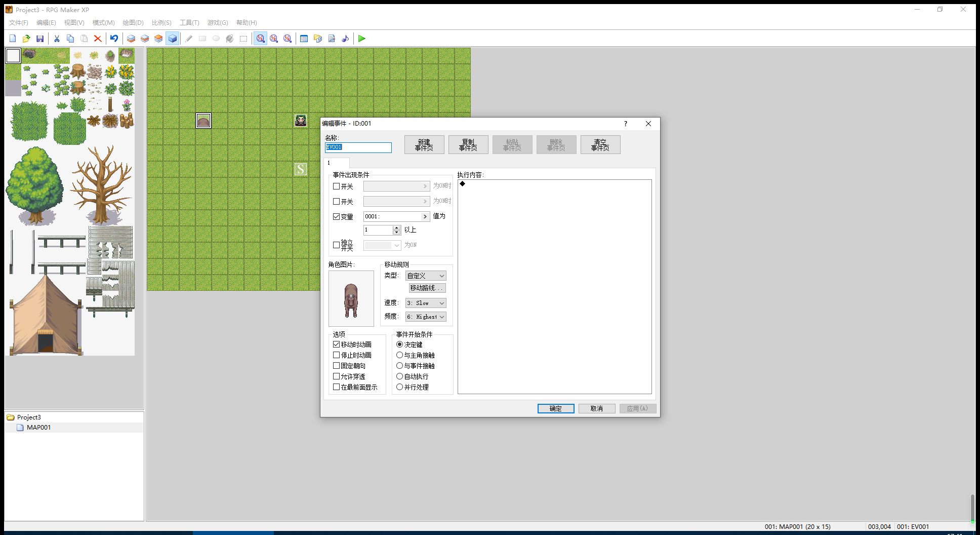Select the second layer icon in toolbar

(145, 39)
